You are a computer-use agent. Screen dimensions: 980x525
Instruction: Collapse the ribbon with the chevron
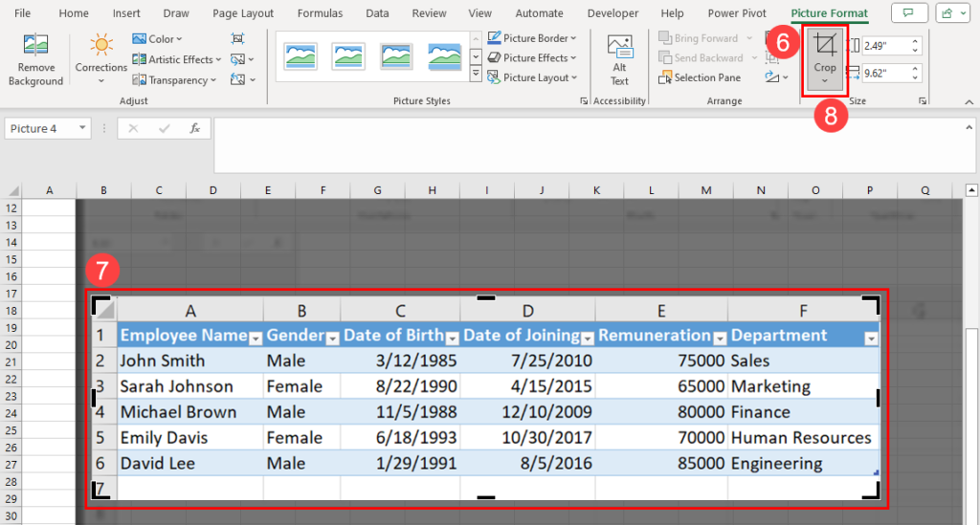click(x=969, y=101)
